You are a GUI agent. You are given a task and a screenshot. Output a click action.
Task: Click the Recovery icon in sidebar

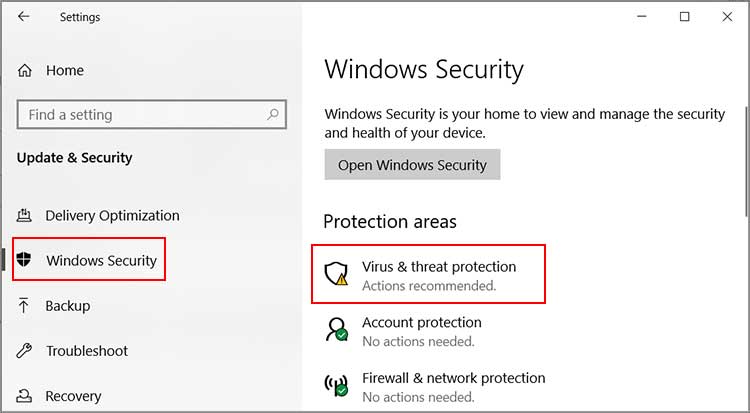click(x=25, y=396)
